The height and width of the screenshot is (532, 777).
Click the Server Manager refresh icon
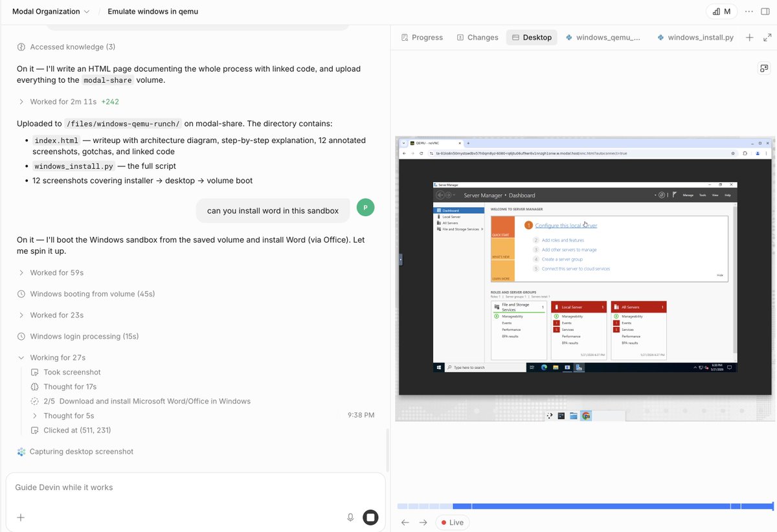tap(662, 195)
